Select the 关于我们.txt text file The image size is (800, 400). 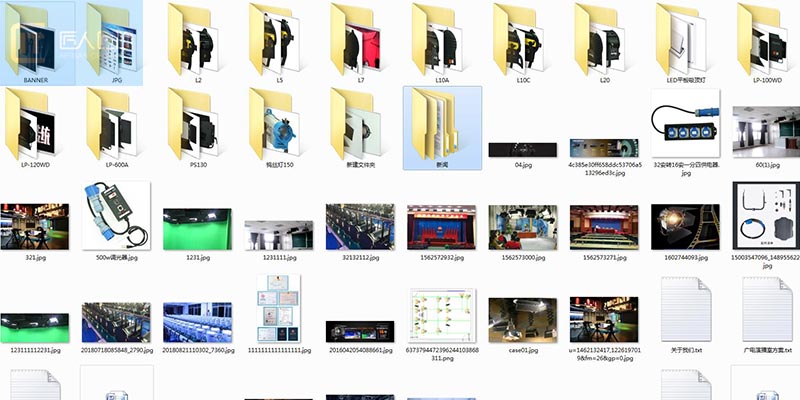686,309
